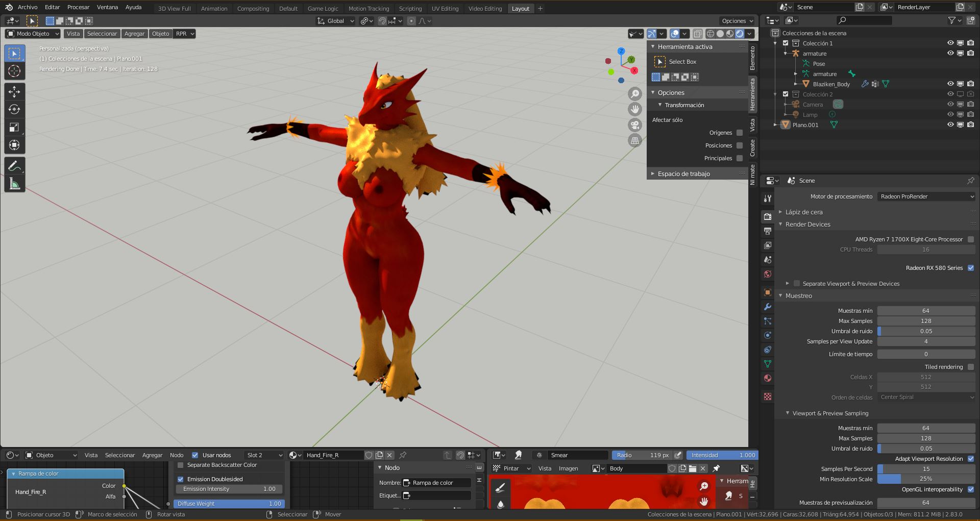The height and width of the screenshot is (521, 980).
Task: Open World properties tab icon
Action: point(767,274)
